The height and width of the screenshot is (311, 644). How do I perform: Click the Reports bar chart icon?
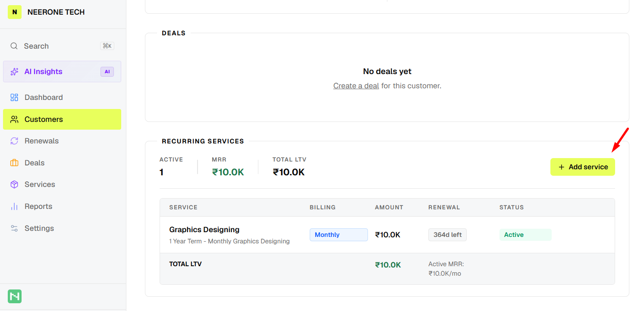14,206
